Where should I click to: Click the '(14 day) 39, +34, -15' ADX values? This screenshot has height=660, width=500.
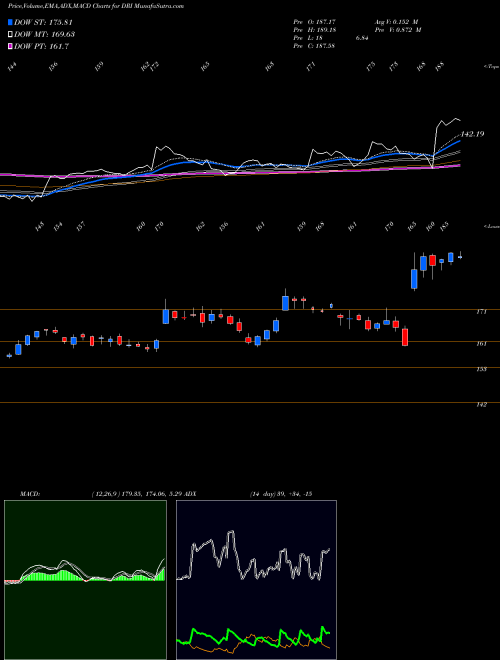point(281,494)
